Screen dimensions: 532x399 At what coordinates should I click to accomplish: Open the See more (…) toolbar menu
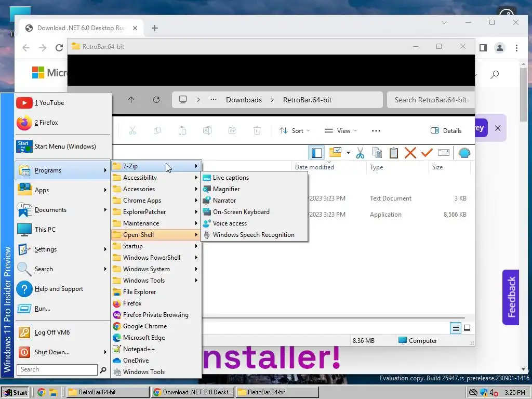coord(376,131)
